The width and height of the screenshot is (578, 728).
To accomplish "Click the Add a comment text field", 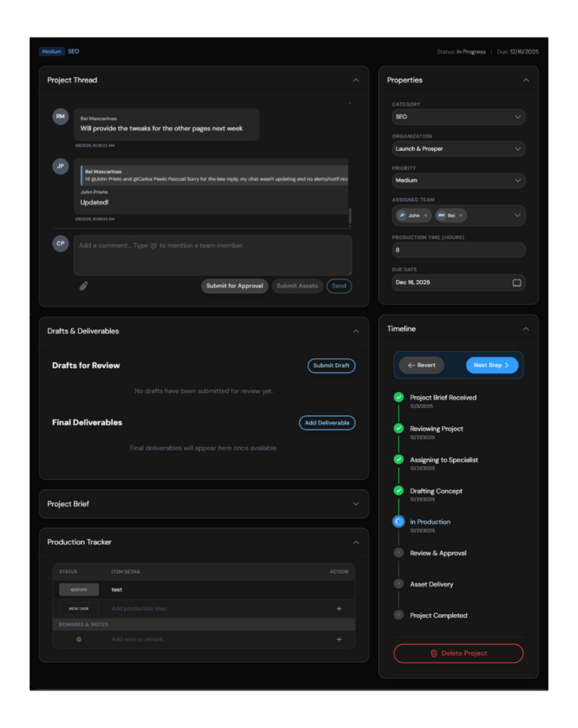I will [x=213, y=255].
